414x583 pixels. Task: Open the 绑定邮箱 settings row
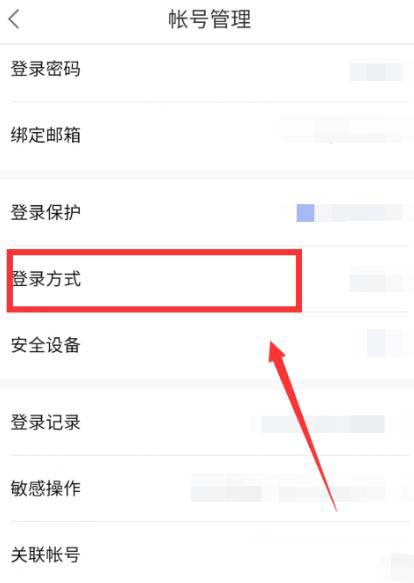(207, 135)
